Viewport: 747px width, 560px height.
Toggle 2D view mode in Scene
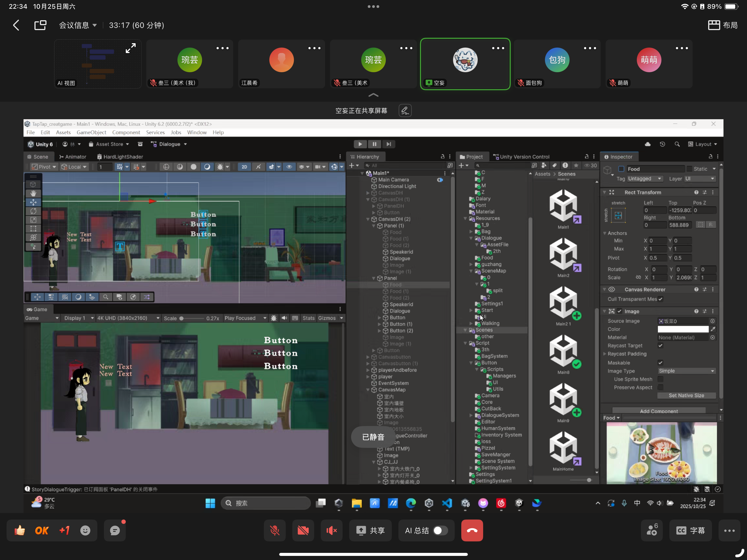tap(244, 167)
